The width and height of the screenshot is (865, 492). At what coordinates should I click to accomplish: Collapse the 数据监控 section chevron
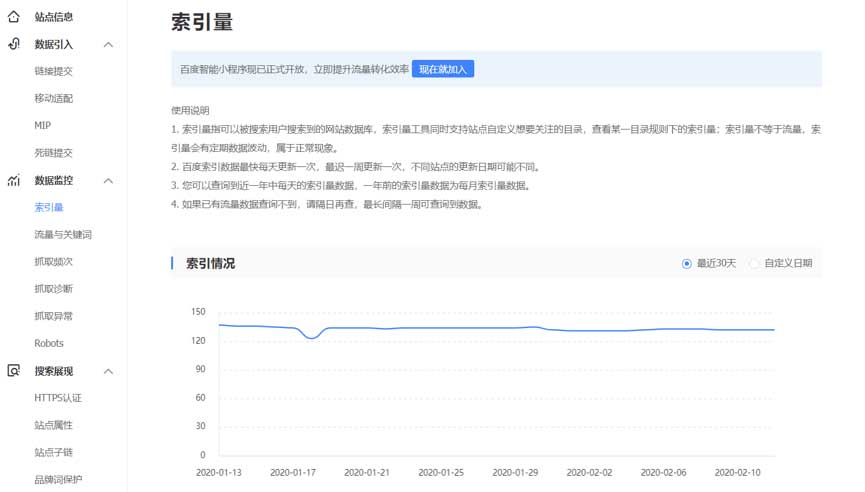108,181
